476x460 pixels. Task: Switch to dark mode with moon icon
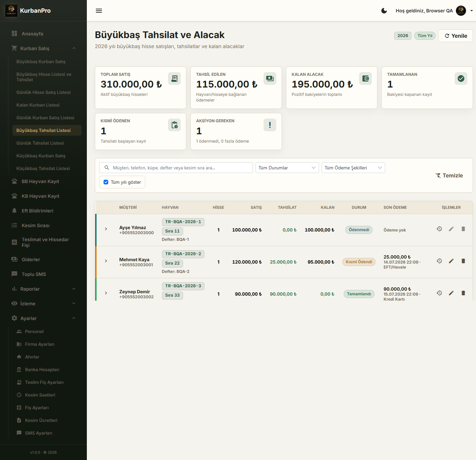pyautogui.click(x=384, y=11)
